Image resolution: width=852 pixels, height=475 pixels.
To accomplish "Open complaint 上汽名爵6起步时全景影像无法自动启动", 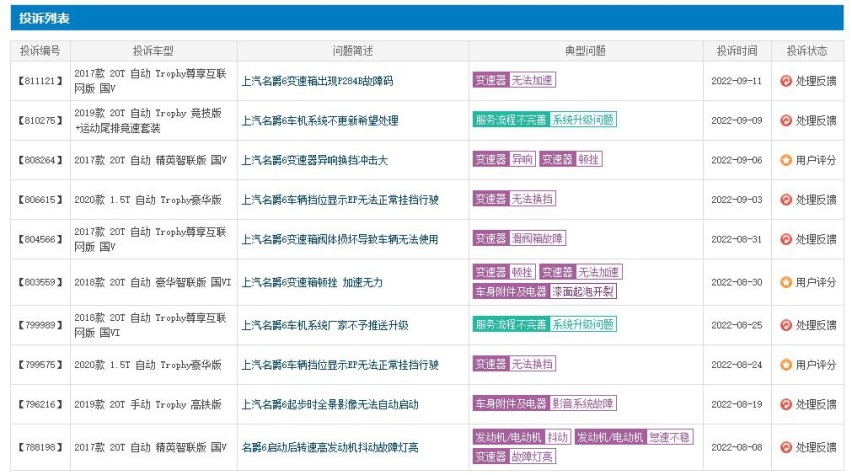I will tap(330, 404).
